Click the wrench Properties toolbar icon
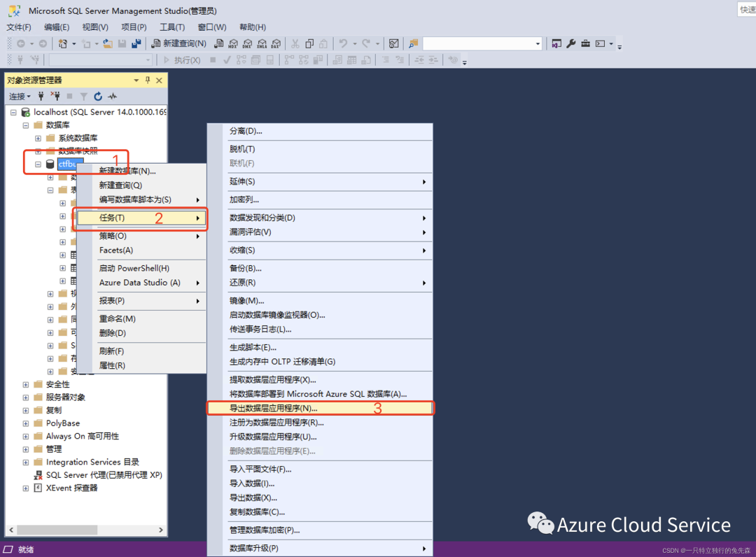Screen dimensions: 756x557 tap(571, 44)
